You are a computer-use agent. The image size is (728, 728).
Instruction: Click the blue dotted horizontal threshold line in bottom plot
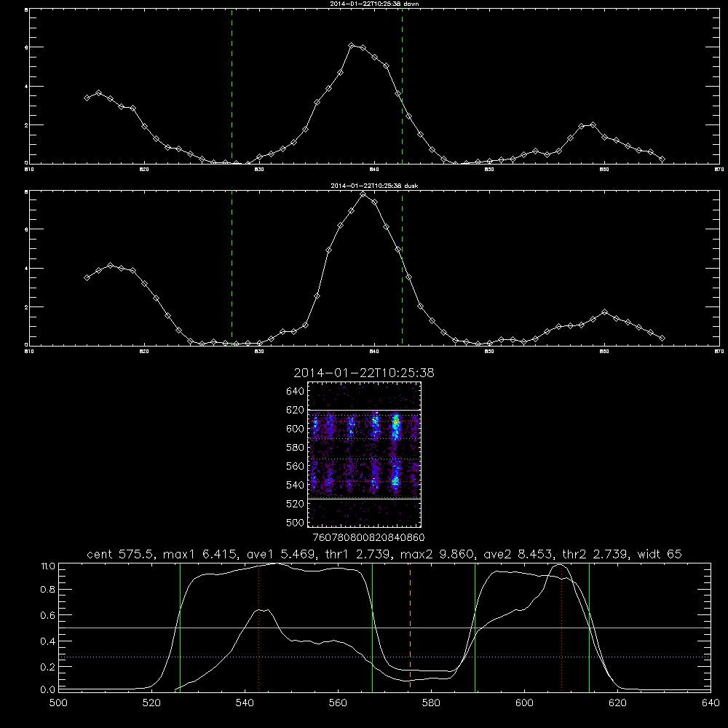tap(384, 657)
